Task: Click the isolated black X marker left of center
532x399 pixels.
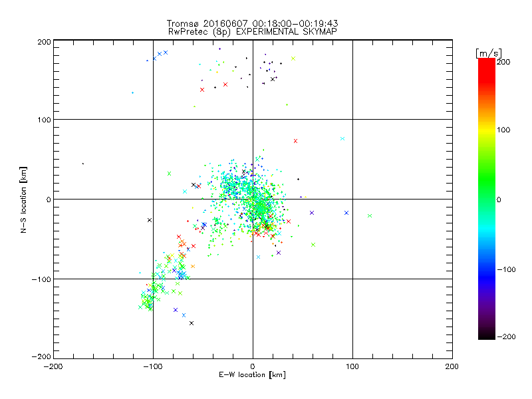Action: [x=150, y=220]
